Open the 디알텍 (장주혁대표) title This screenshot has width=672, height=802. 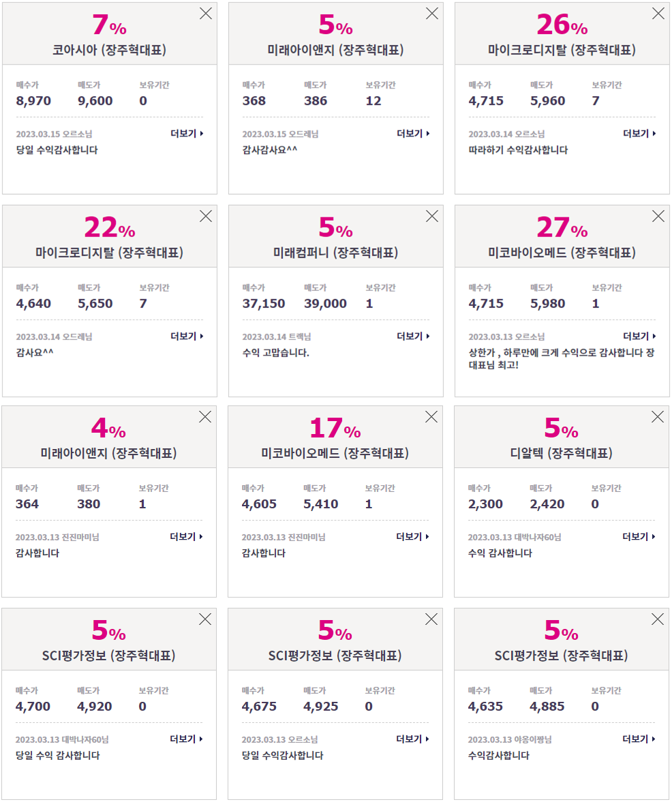coord(562,453)
